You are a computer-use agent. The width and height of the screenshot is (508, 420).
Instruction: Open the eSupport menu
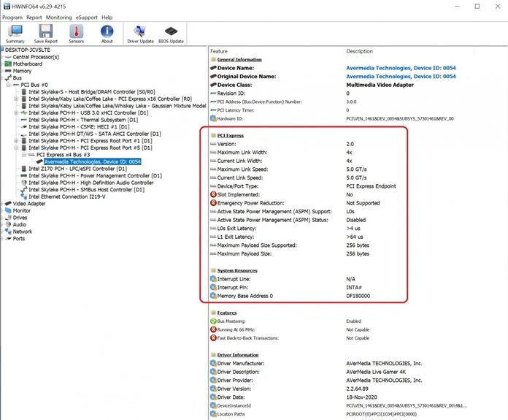[x=87, y=17]
